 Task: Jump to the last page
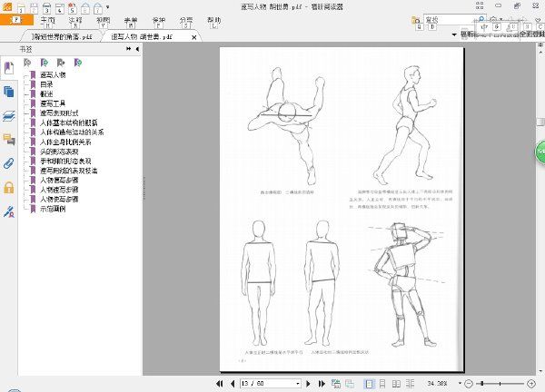point(322,384)
